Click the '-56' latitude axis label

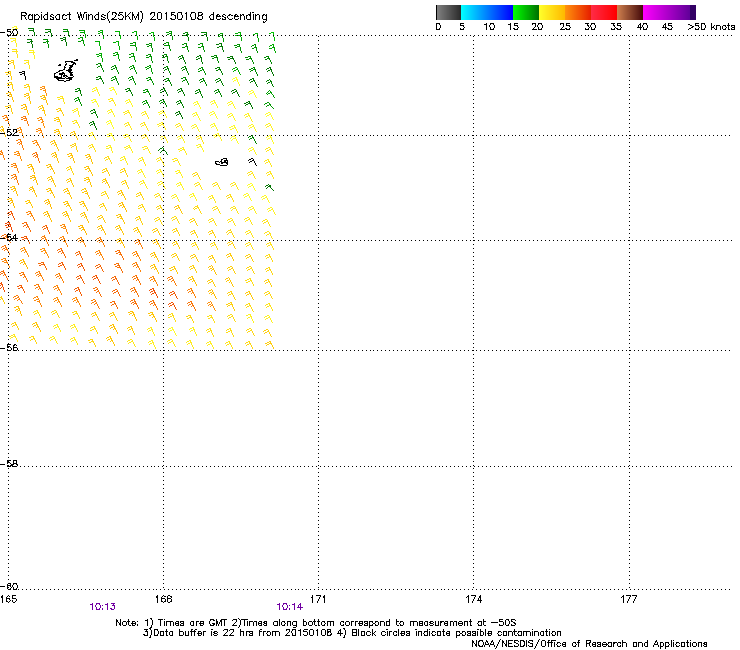9,347
